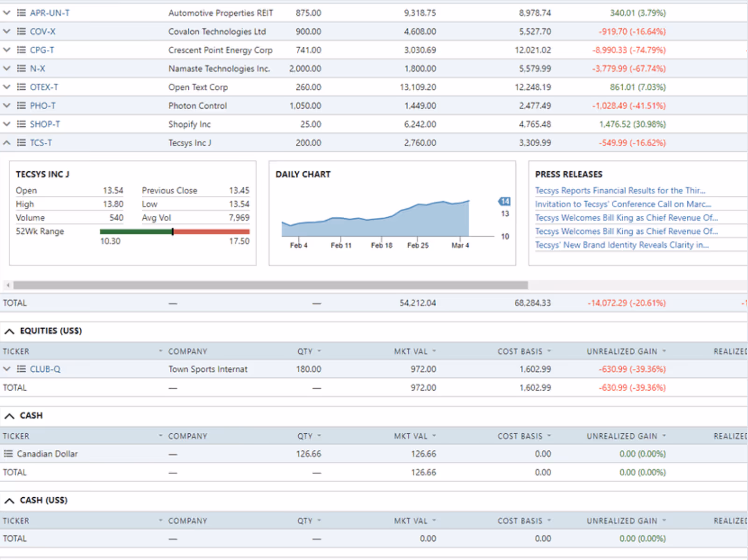Expand the OTEX-T row details

7,87
